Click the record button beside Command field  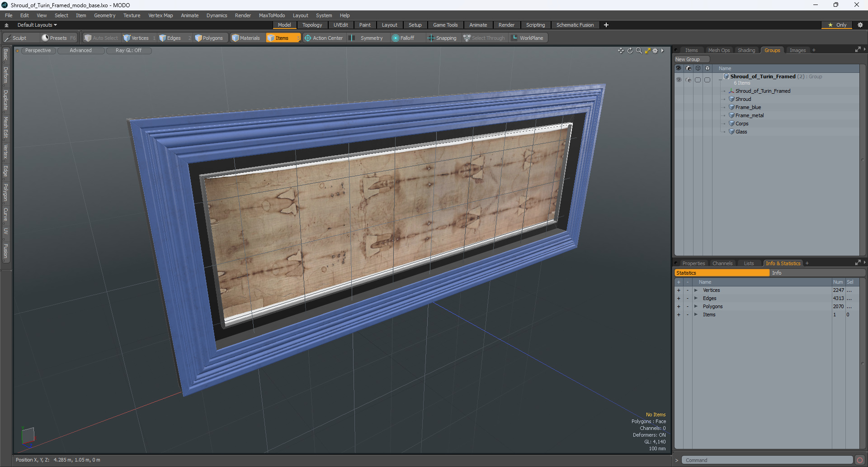pos(859,460)
